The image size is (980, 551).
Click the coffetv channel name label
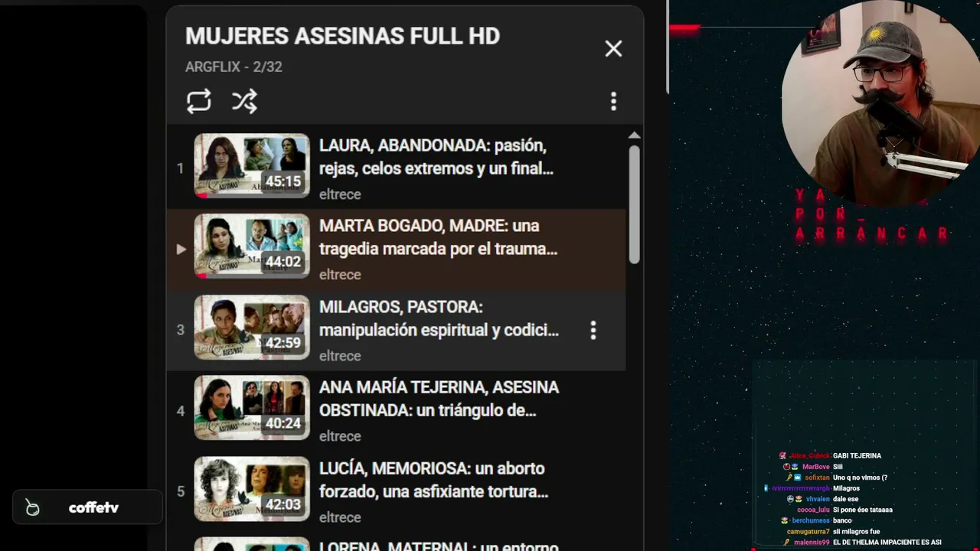point(93,508)
